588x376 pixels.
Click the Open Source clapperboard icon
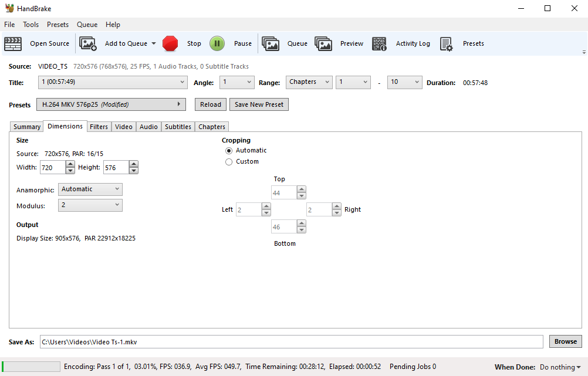[x=13, y=44]
